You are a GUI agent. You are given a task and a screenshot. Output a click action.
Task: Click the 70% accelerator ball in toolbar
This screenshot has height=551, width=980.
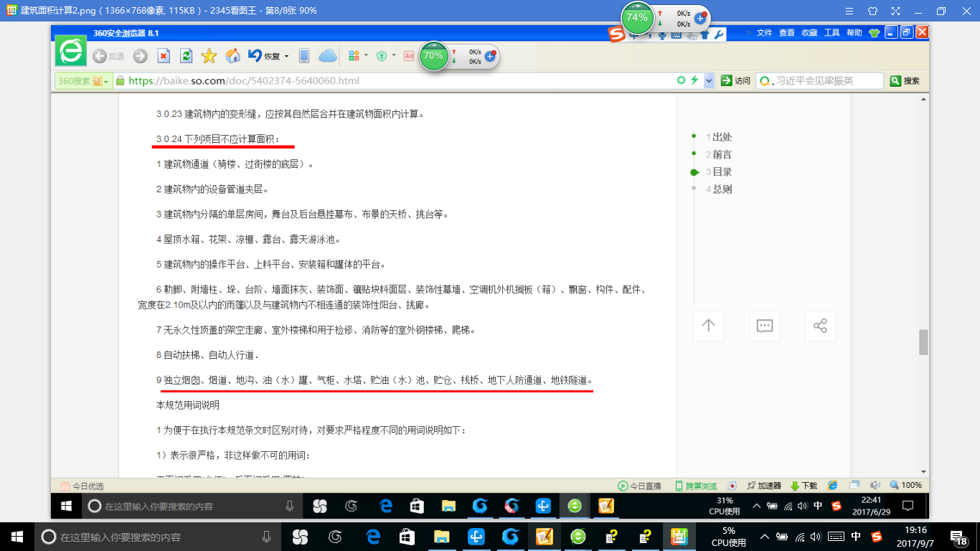[433, 56]
